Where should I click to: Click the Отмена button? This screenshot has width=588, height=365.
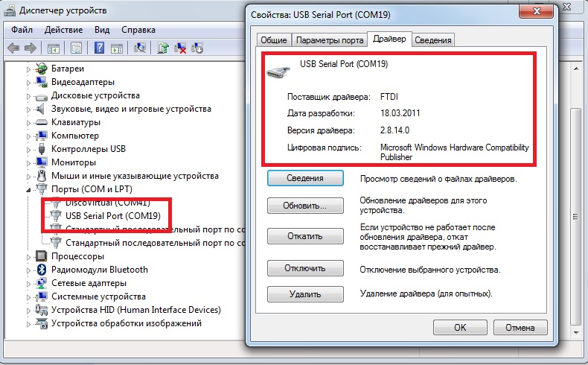pos(520,328)
